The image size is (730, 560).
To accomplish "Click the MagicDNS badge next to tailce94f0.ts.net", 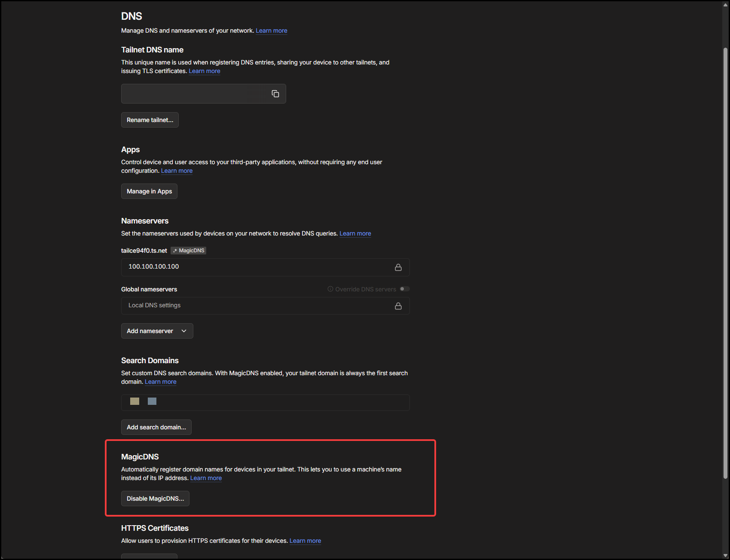I will (x=189, y=251).
